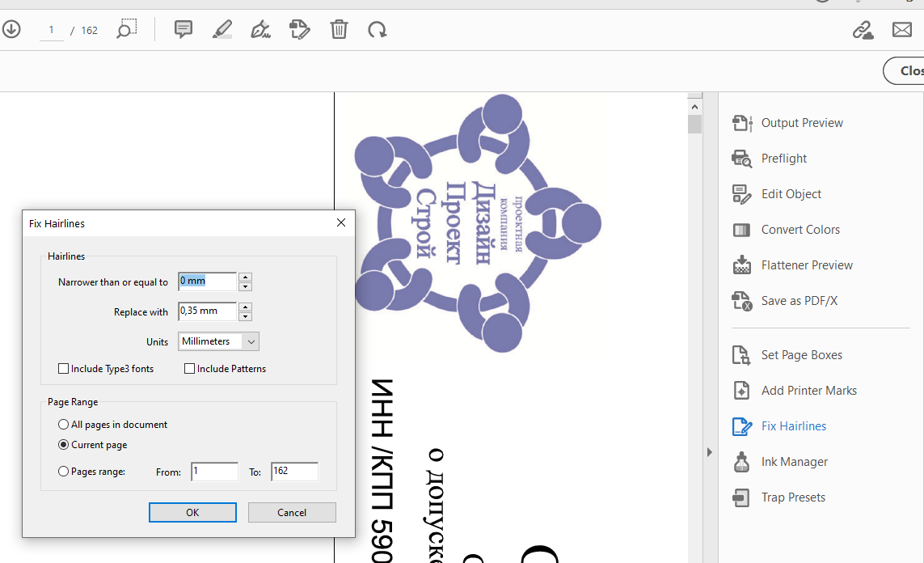Click the Trap Presets icon
The image size is (924, 563).
tap(741, 497)
